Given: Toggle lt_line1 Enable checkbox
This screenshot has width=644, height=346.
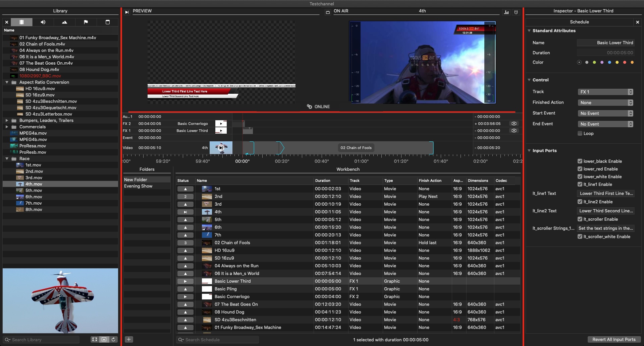Looking at the screenshot, I should (580, 184).
